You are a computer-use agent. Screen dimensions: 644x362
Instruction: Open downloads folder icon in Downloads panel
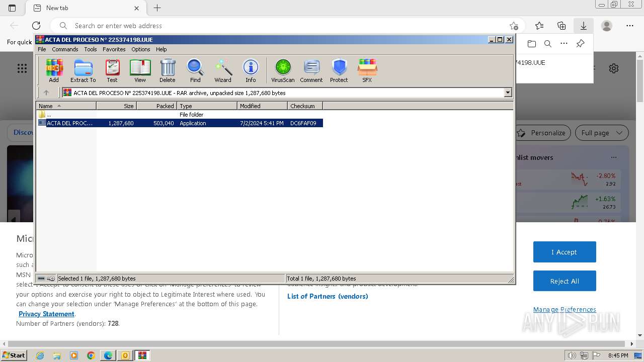(x=532, y=44)
